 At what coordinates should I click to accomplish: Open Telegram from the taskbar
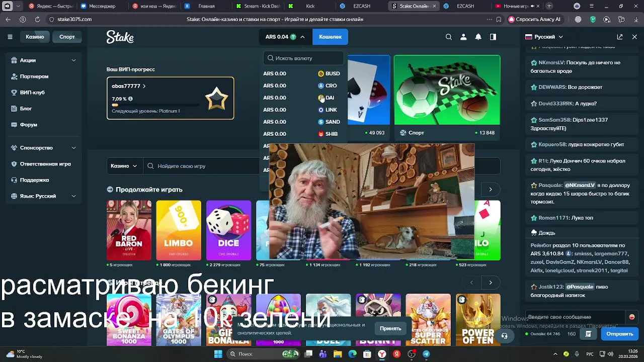(x=426, y=354)
